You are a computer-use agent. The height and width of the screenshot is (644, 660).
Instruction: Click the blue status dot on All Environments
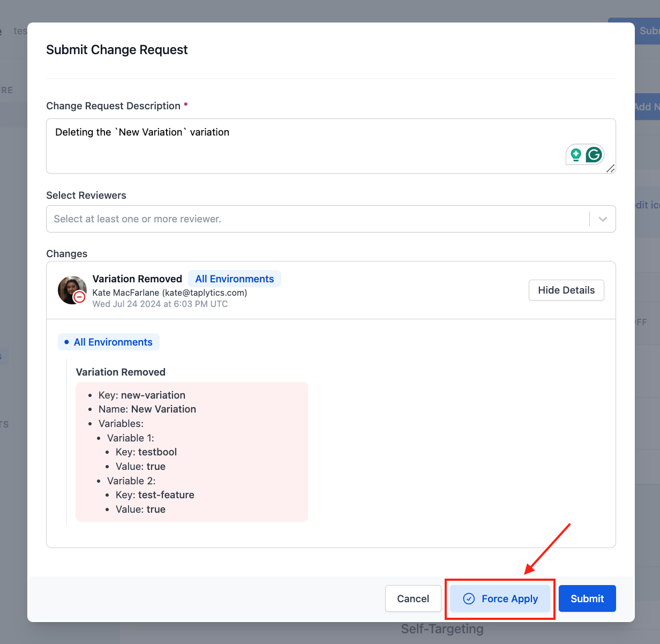[x=66, y=341]
